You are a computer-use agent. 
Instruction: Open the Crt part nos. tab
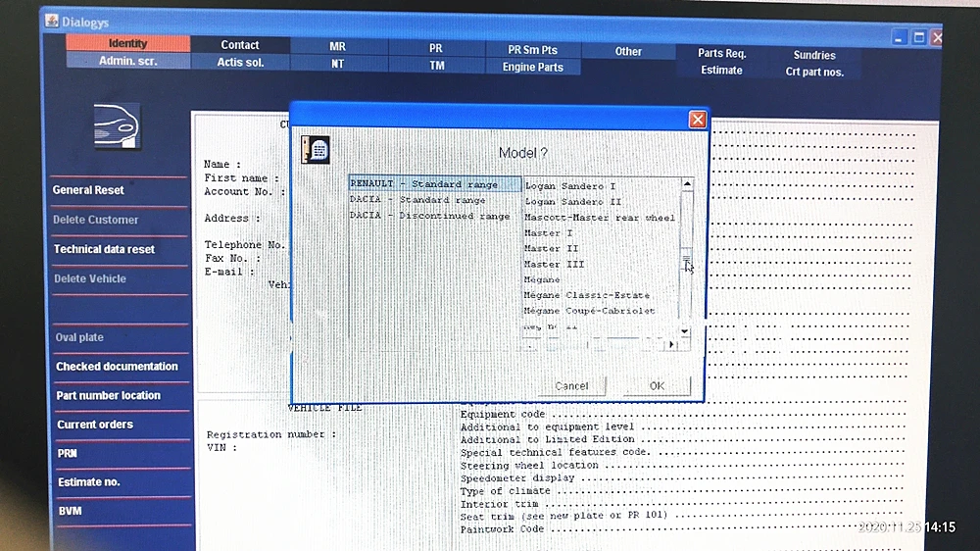814,72
